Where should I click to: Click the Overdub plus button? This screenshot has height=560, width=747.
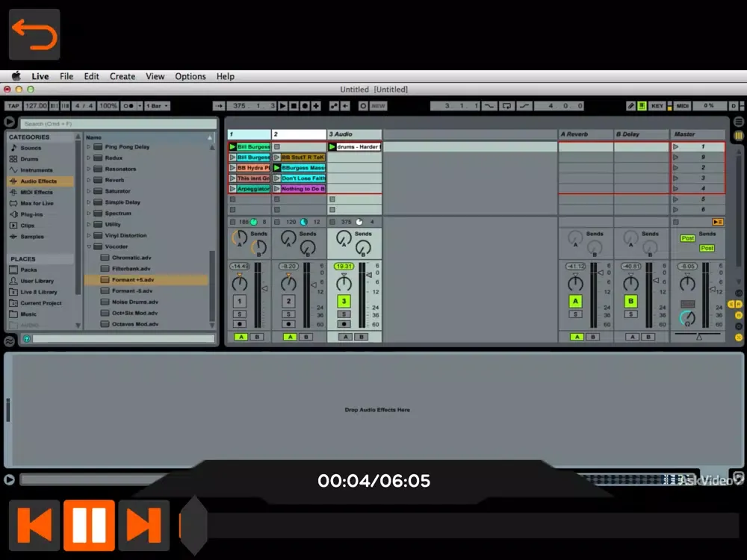tap(316, 106)
